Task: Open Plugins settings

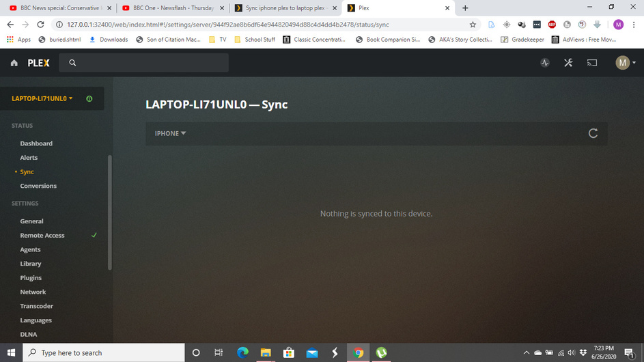Action: tap(31, 278)
